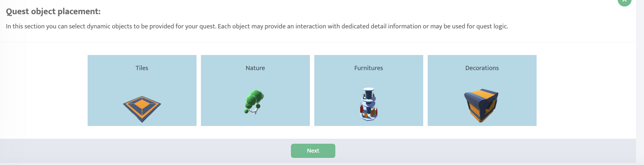
Task: Click the gray footer bar right of Next
Action: pos(474,151)
